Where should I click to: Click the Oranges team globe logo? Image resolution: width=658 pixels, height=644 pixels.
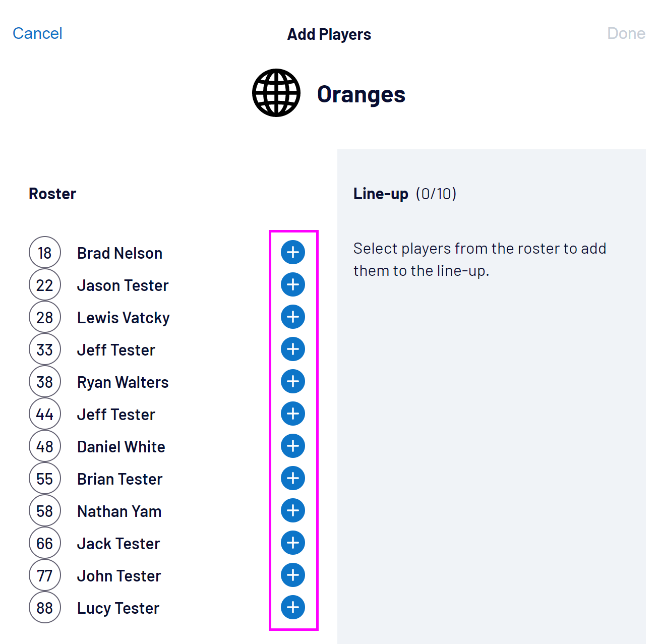coord(276,93)
